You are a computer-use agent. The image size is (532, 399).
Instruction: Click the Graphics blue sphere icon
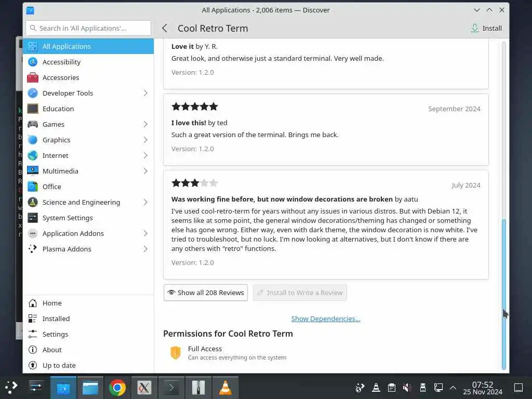(33, 140)
